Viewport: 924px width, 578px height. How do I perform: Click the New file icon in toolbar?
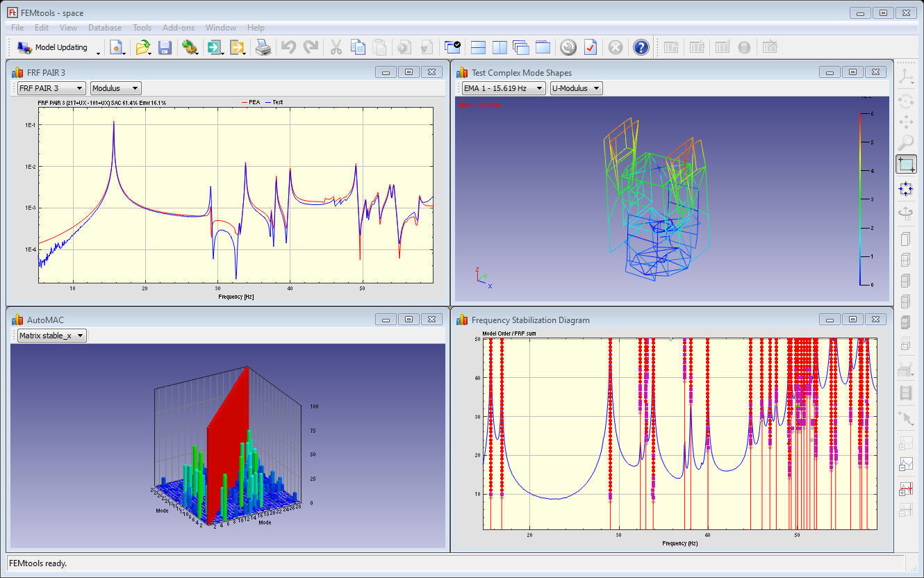pyautogui.click(x=117, y=47)
